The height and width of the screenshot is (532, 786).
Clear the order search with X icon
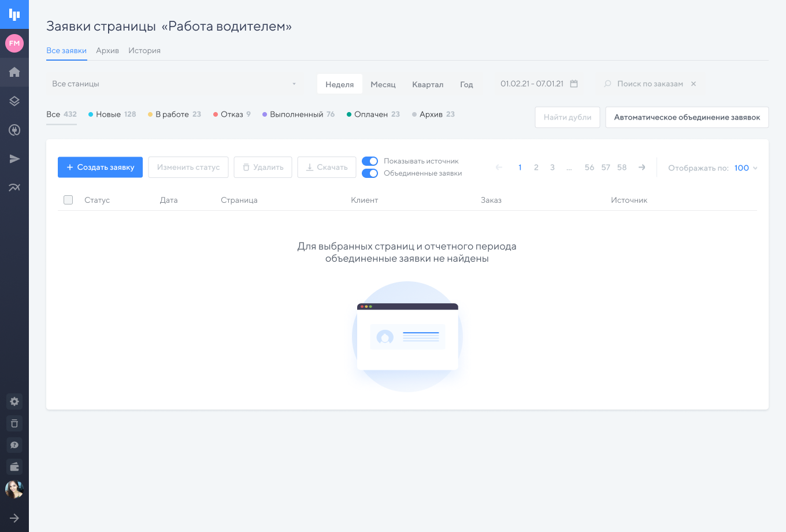click(x=694, y=84)
